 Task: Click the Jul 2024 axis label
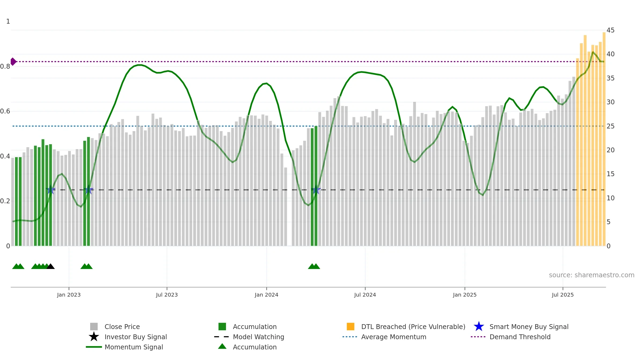click(x=365, y=295)
